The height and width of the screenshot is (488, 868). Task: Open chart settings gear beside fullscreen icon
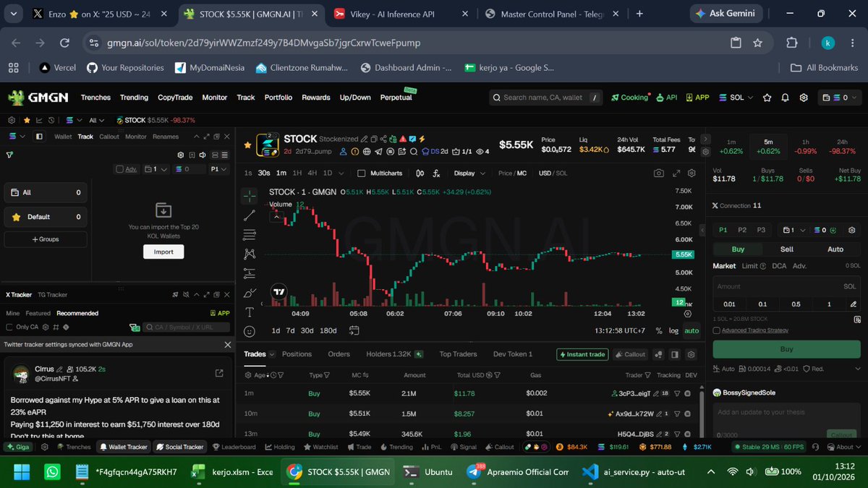(692, 174)
